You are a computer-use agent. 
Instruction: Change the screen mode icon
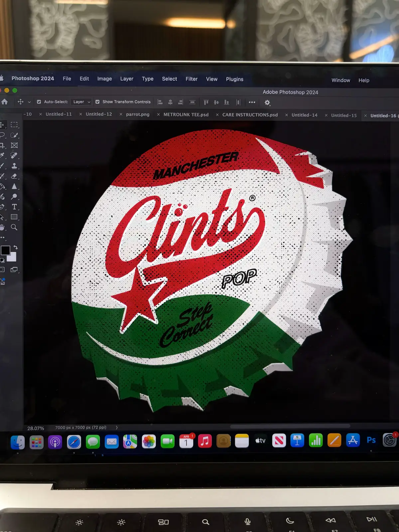[14, 270]
